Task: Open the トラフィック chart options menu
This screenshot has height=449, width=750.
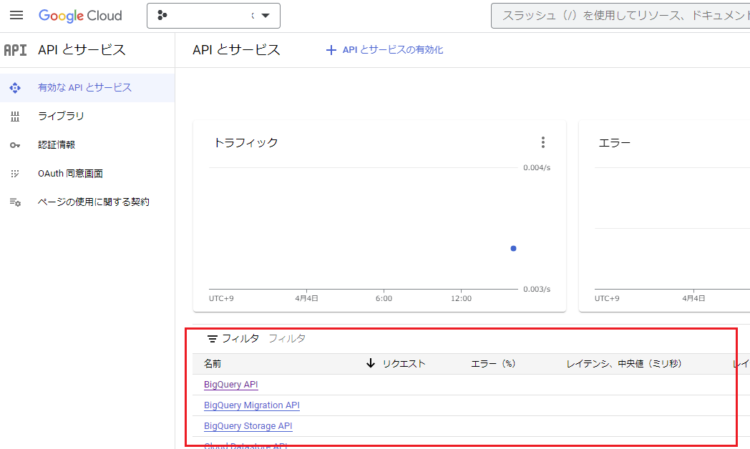Action: click(x=542, y=142)
